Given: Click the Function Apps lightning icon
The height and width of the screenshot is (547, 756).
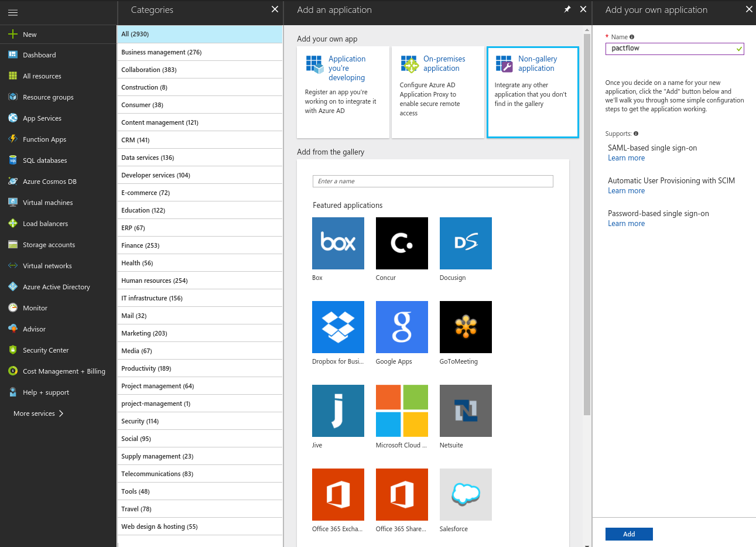Looking at the screenshot, I should click(x=13, y=139).
